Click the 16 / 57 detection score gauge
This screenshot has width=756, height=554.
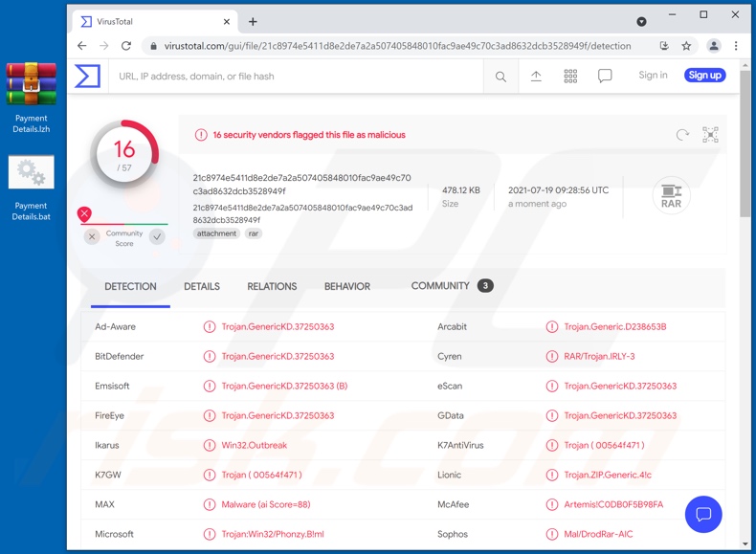(x=123, y=154)
